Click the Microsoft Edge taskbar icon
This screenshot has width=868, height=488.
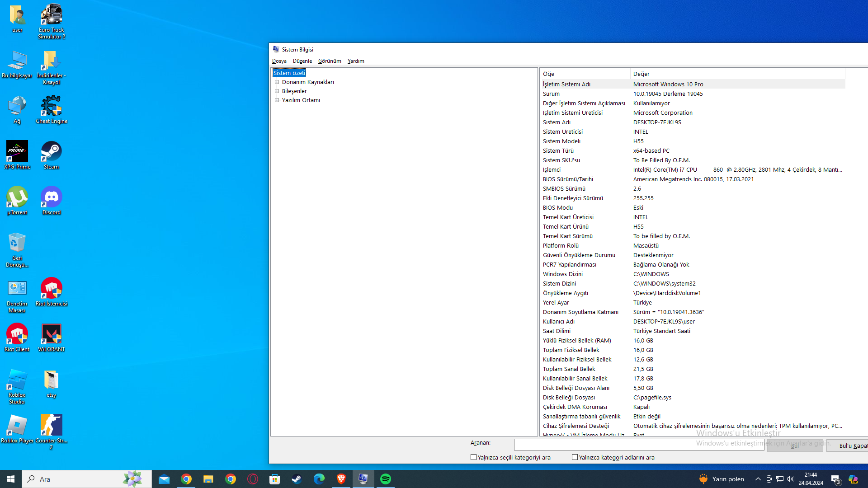[319, 479]
